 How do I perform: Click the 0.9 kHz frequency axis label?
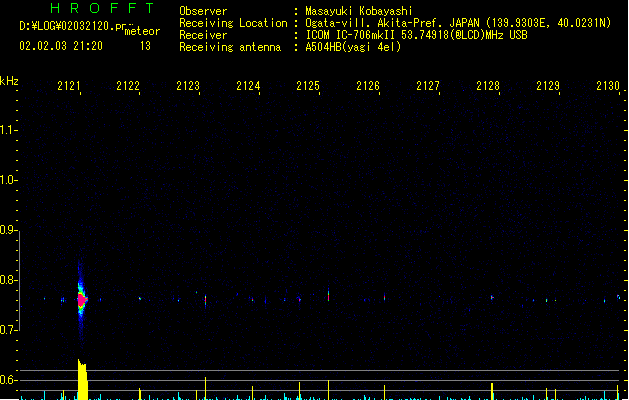click(x=7, y=230)
